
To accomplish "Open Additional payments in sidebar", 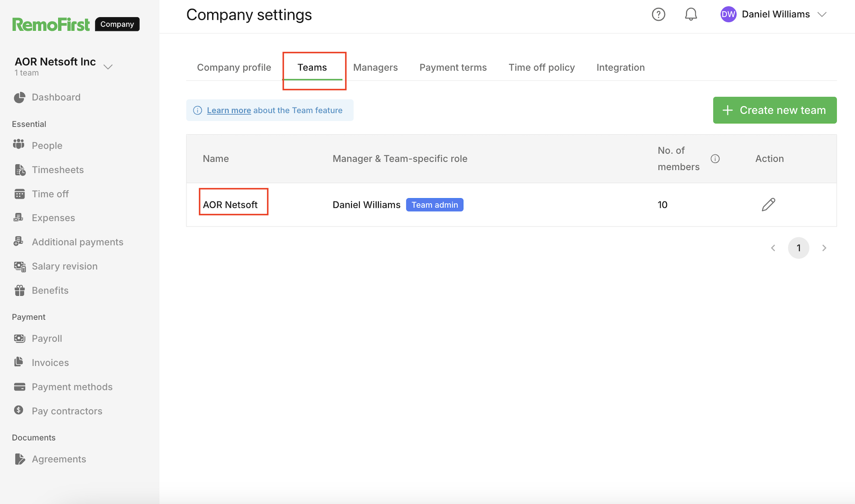I will [78, 242].
